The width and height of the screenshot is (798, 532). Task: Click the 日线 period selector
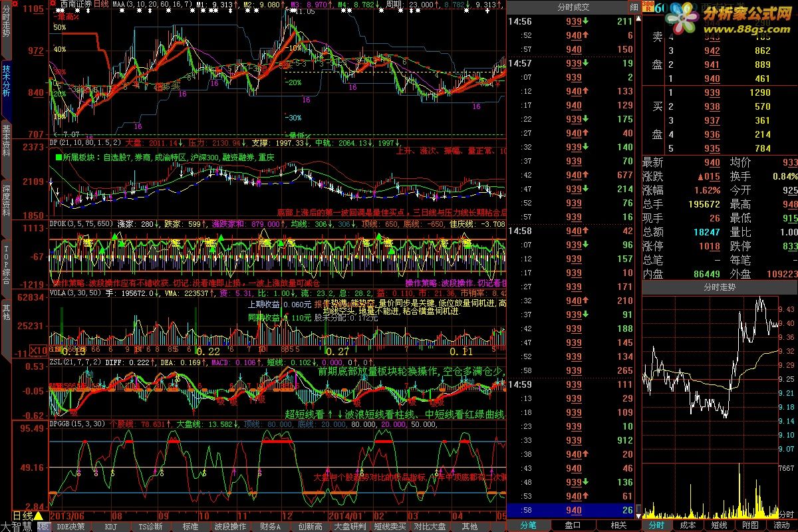(x=23, y=515)
